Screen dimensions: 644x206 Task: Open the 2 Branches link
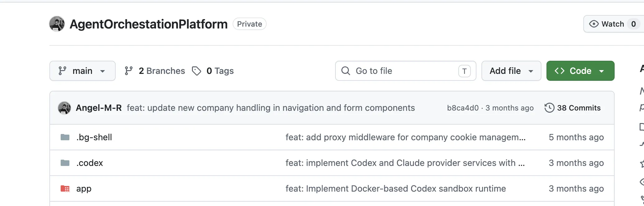[154, 71]
